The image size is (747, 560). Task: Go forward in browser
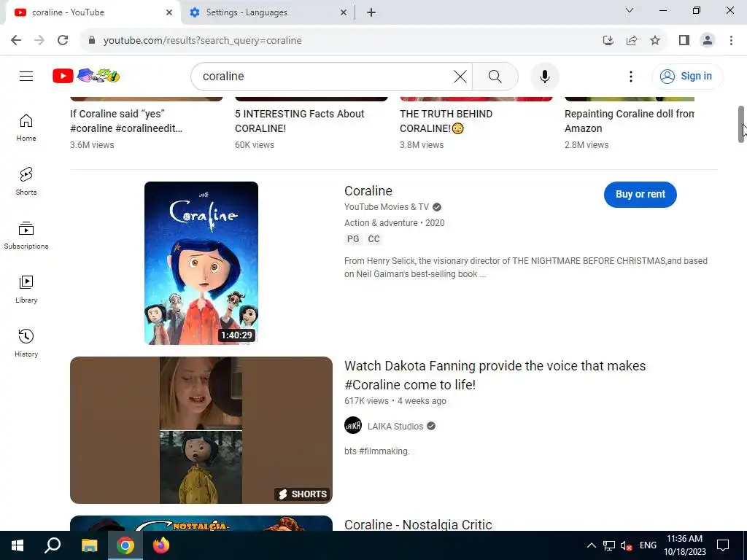(39, 41)
